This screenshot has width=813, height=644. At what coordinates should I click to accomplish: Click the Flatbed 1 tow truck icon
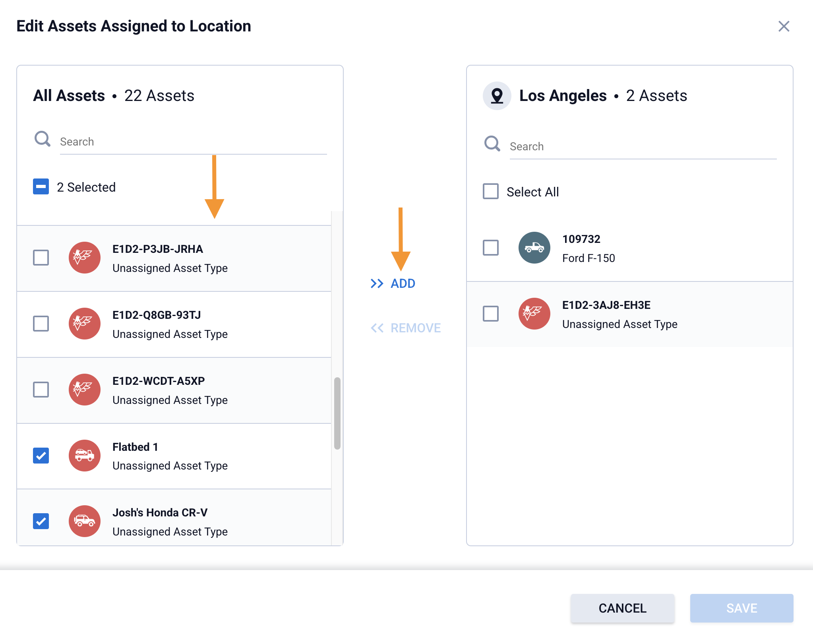(x=84, y=456)
